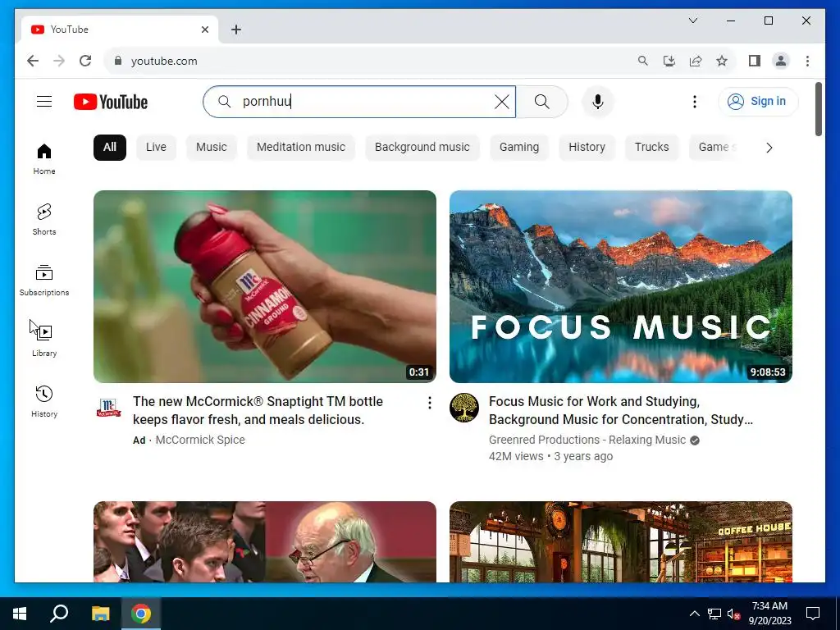Open Windows taskbar search
The width and height of the screenshot is (840, 630).
[59, 614]
